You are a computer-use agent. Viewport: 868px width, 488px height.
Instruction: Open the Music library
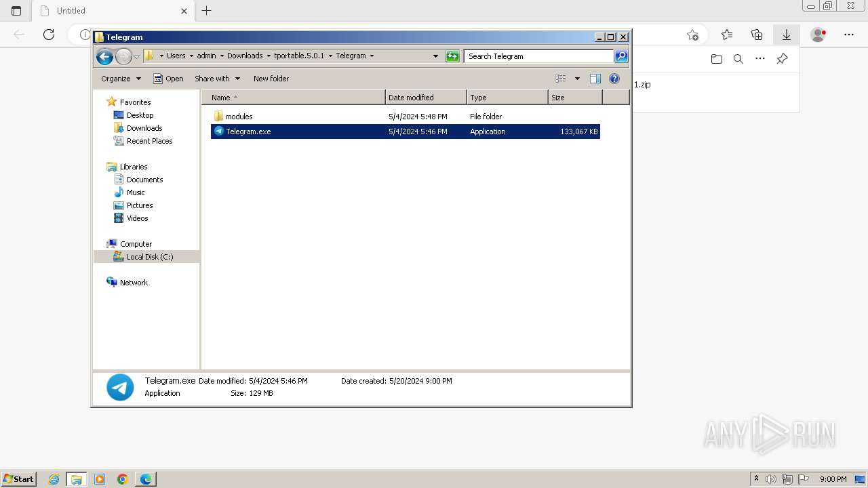[x=136, y=192]
